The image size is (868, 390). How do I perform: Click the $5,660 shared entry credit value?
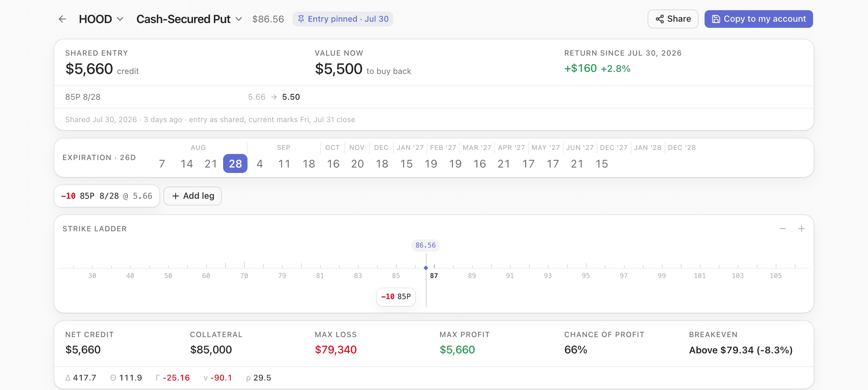[89, 69]
